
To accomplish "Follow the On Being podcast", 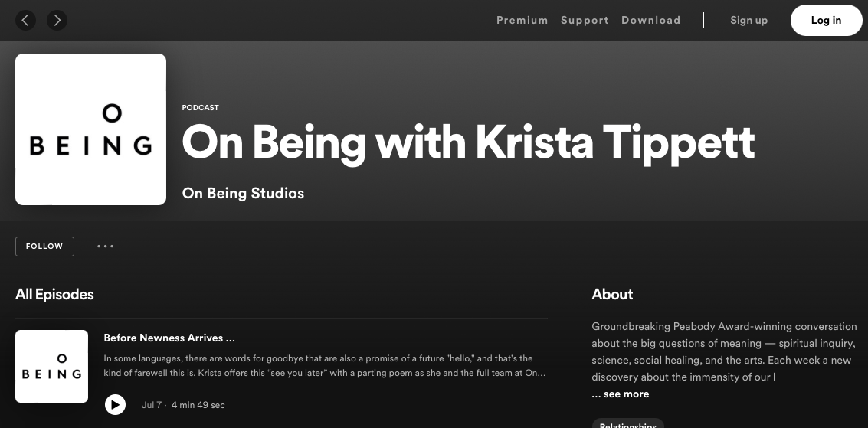I will click(x=45, y=246).
